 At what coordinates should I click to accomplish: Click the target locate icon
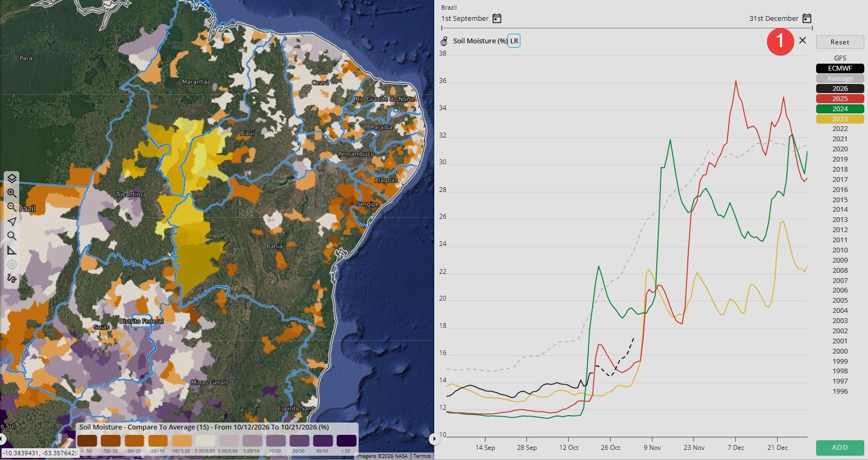click(12, 264)
